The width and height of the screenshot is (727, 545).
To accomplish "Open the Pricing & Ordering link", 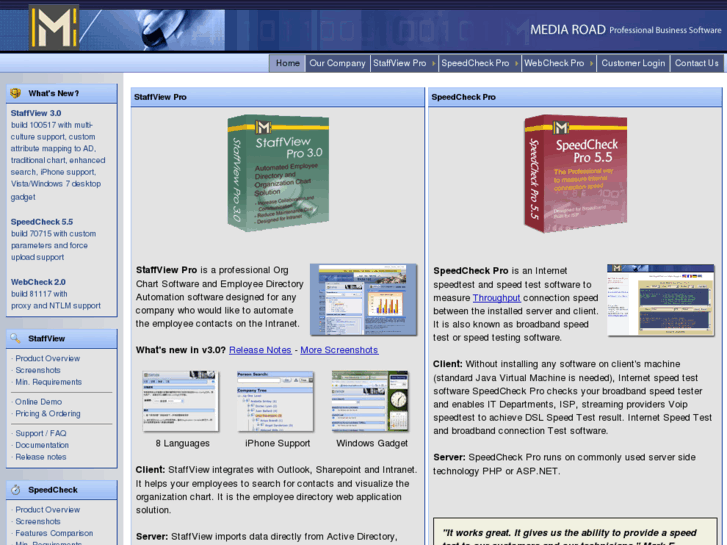I will pyautogui.click(x=48, y=413).
